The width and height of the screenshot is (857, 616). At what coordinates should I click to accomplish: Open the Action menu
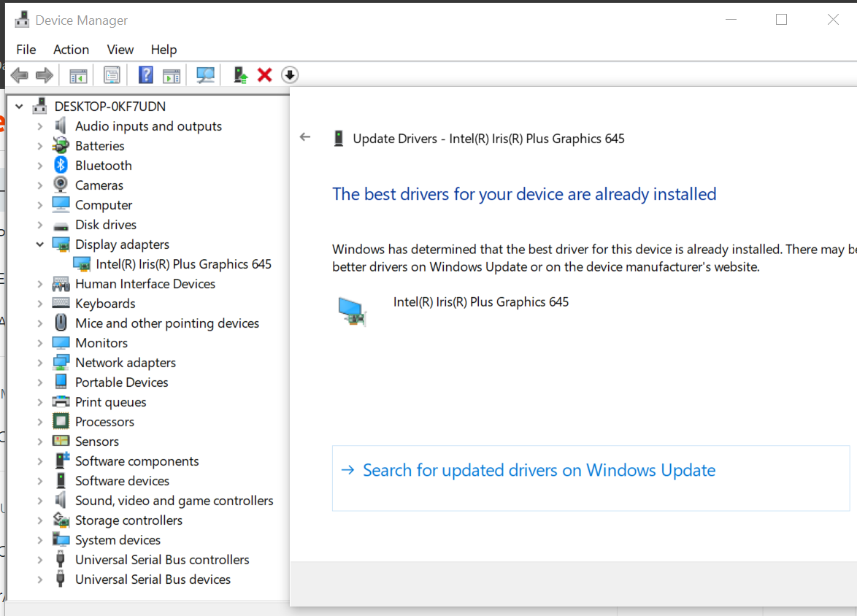71,50
